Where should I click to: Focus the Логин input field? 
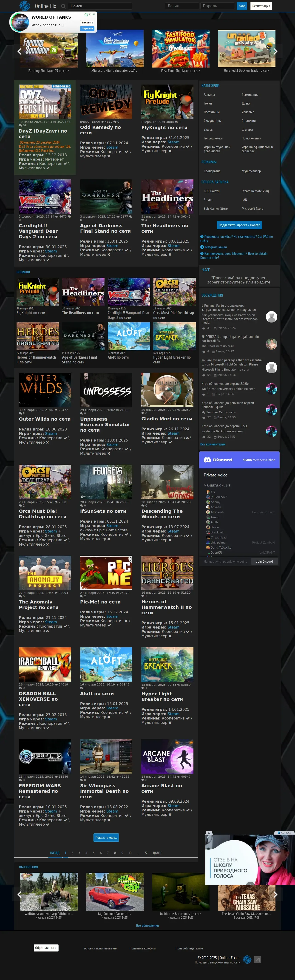click(182, 6)
